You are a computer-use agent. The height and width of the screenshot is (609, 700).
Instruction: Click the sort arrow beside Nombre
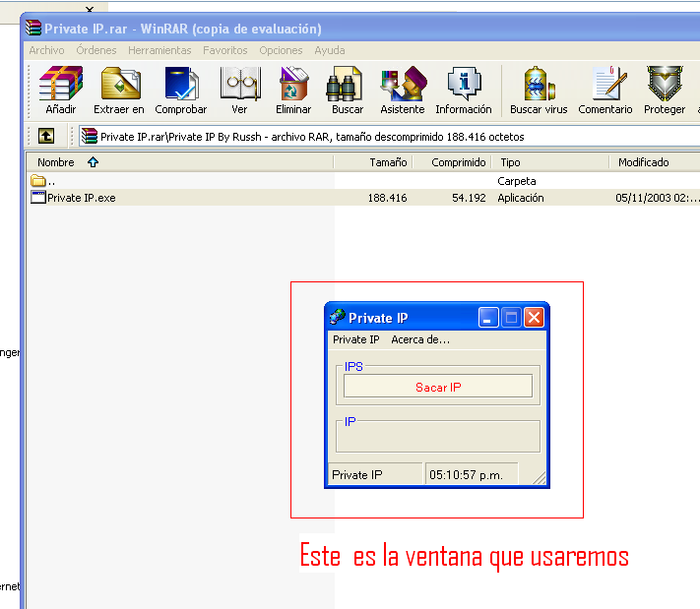pos(93,162)
